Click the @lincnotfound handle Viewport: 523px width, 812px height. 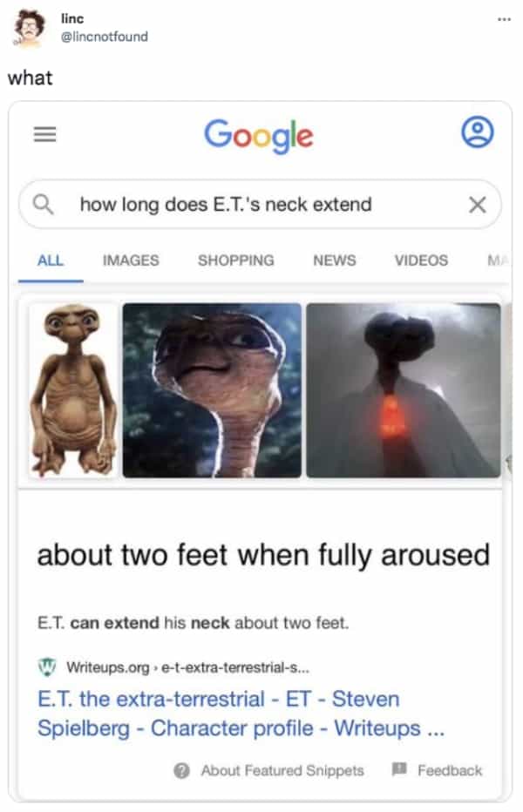click(105, 37)
